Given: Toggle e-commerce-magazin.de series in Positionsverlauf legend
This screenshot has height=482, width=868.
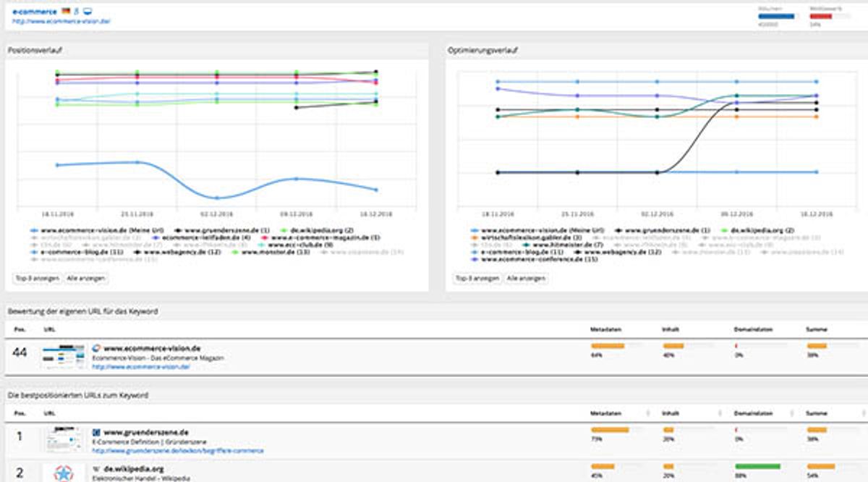Looking at the screenshot, I should click(319, 237).
